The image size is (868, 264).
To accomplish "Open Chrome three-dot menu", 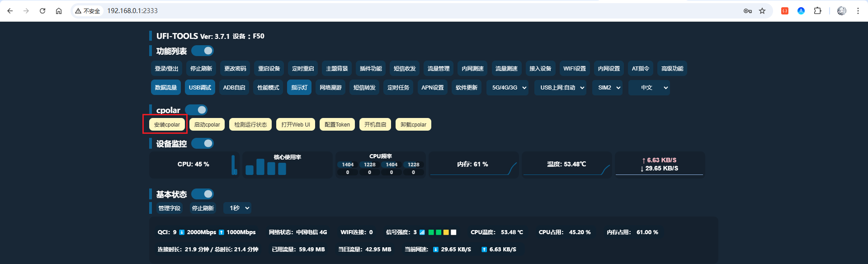I will coord(858,11).
